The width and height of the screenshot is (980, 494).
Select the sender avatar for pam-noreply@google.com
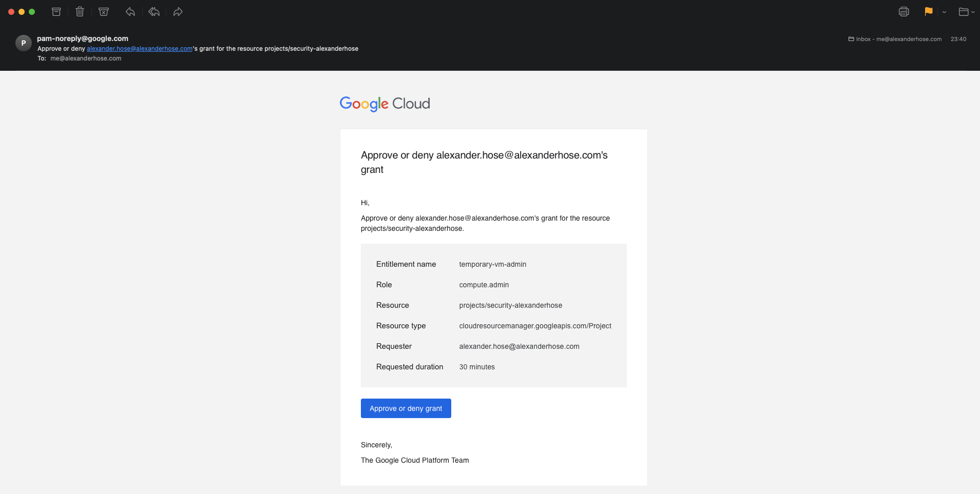[x=24, y=43]
